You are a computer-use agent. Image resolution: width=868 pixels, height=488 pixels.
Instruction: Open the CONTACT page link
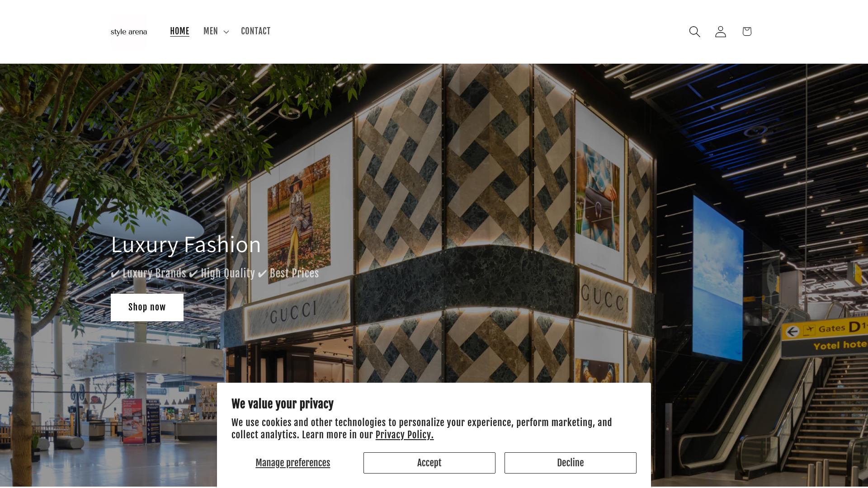pyautogui.click(x=255, y=31)
